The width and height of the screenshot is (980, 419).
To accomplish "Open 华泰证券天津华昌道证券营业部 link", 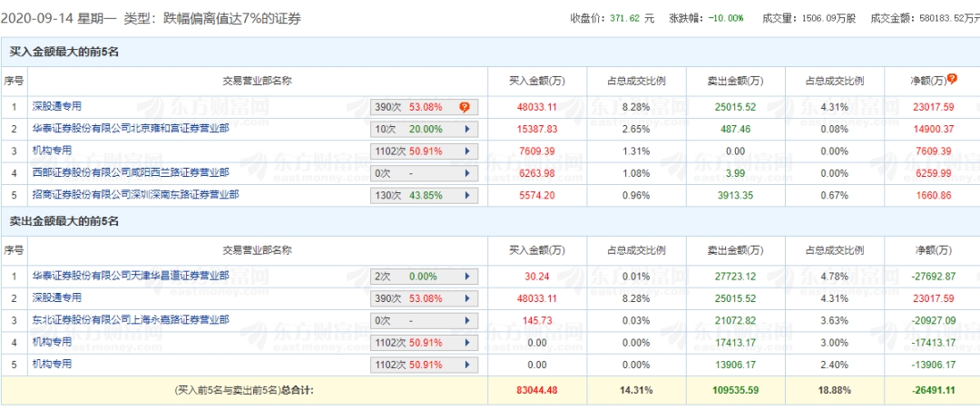I will (x=131, y=276).
